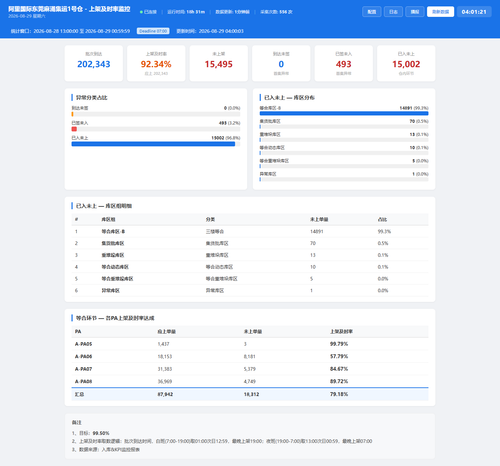
Task: Click the A-PA06 row label
Action: pos(83,356)
